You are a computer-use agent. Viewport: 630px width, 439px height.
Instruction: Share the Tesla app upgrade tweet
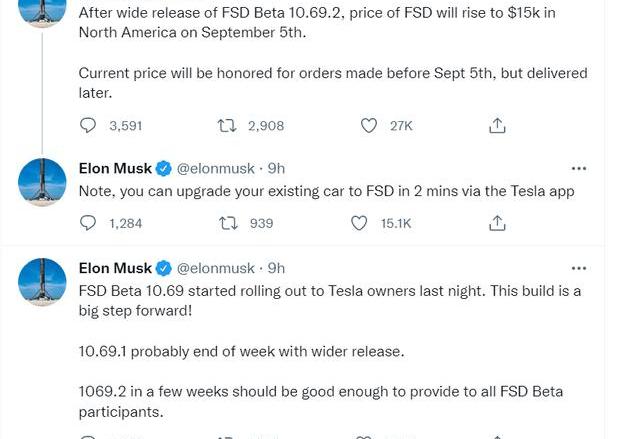click(x=497, y=223)
